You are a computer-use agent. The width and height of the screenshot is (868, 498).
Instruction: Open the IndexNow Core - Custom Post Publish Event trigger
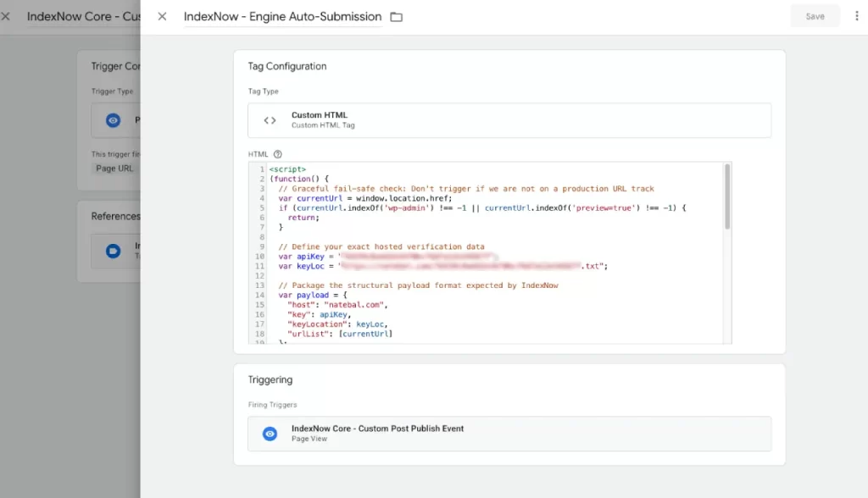[x=509, y=434]
